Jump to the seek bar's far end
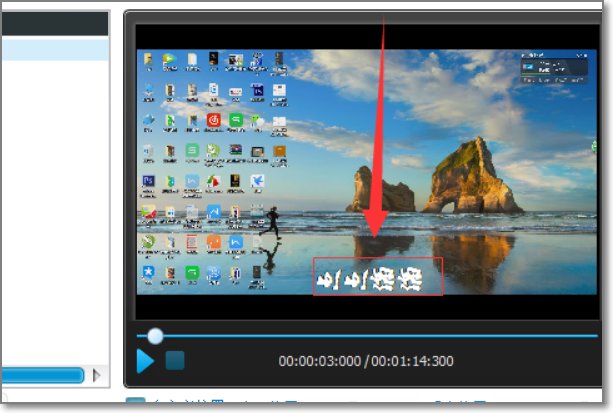The image size is (613, 413). pyautogui.click(x=596, y=336)
